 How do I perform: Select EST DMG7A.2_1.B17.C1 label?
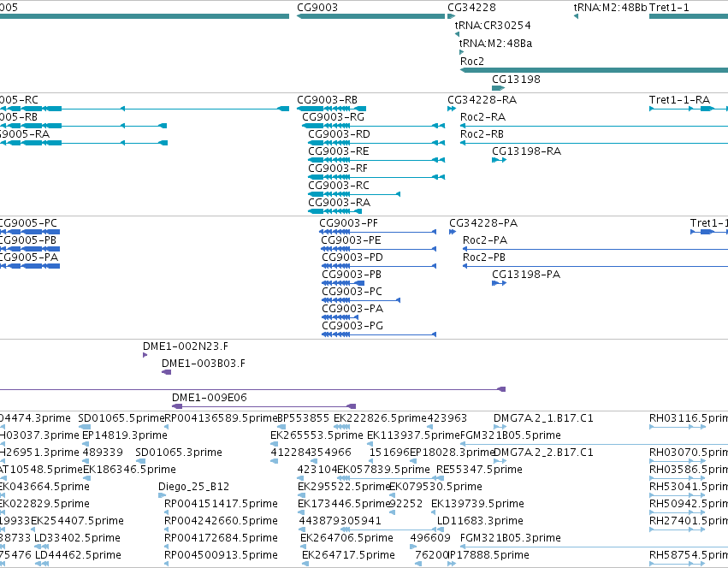click(x=543, y=418)
